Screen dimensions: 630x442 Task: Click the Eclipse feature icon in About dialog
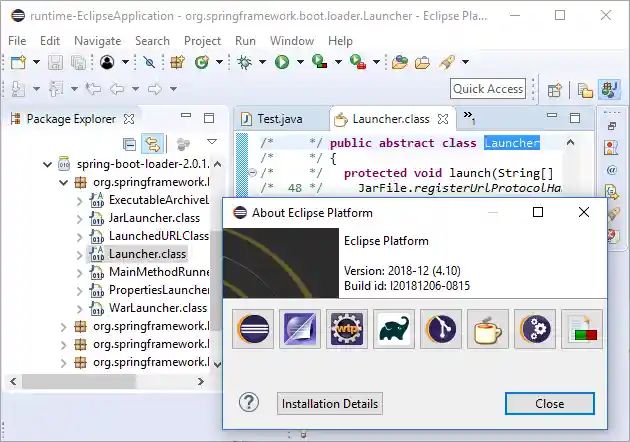[x=253, y=330]
